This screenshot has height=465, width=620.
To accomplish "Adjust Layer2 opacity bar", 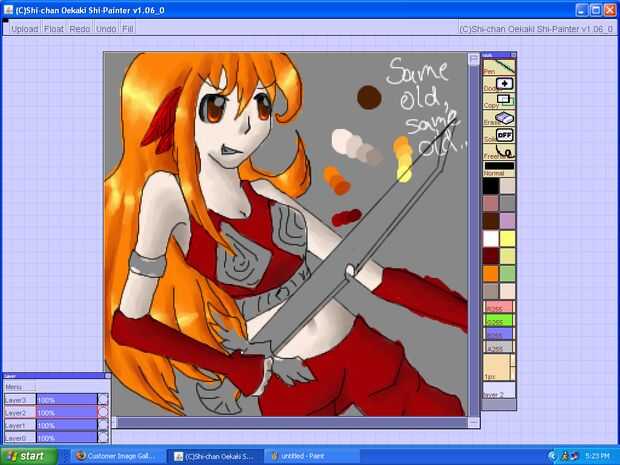I will [x=66, y=412].
